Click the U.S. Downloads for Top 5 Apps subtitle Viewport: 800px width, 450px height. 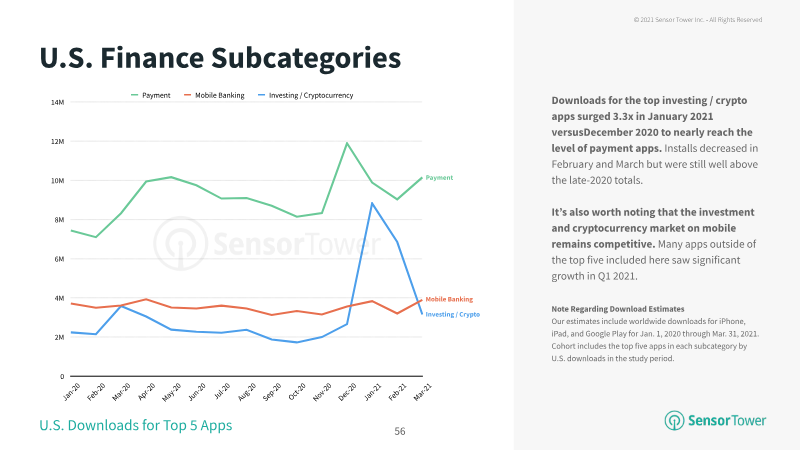(x=136, y=425)
